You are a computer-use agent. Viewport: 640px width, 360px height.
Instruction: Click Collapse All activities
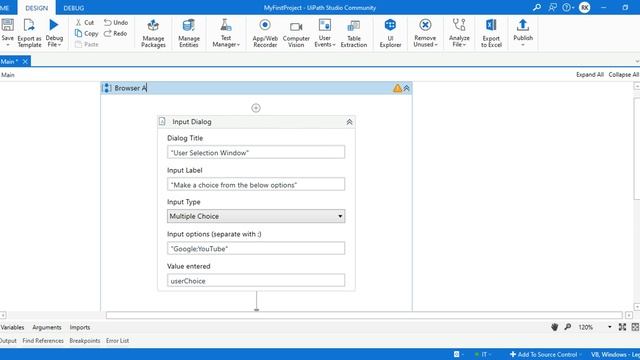[624, 75]
